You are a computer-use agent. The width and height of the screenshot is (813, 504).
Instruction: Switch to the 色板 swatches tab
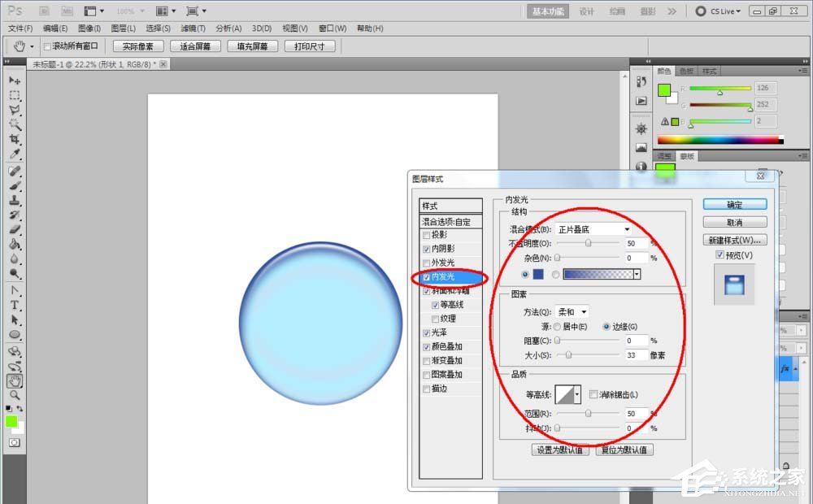pos(685,70)
